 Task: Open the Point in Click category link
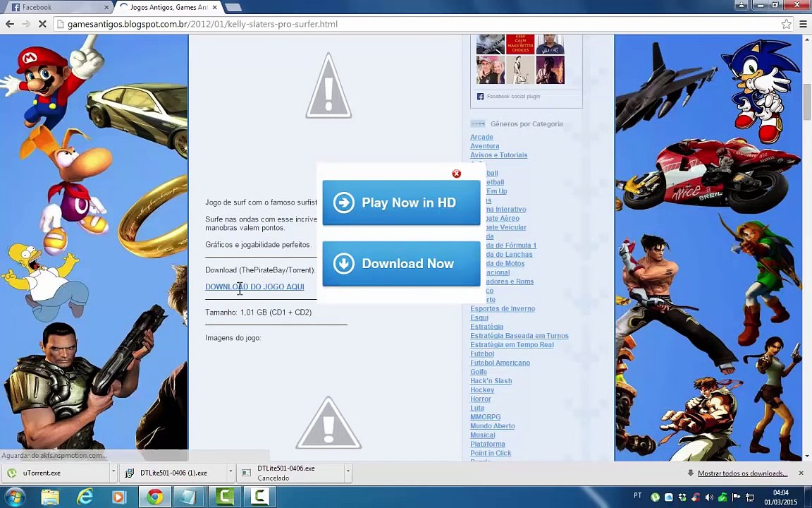(x=491, y=453)
